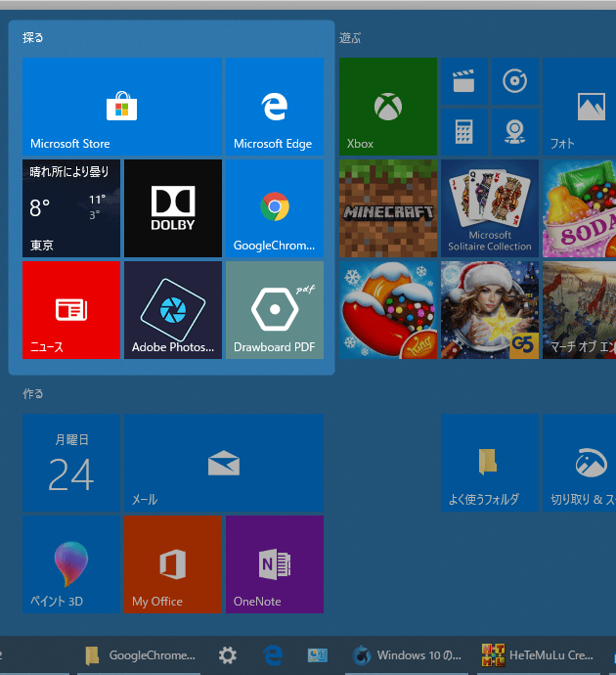Viewport: 616px width, 675px height.
Task: Switch to Windows 10 の... taskbar window
Action: pyautogui.click(x=407, y=655)
